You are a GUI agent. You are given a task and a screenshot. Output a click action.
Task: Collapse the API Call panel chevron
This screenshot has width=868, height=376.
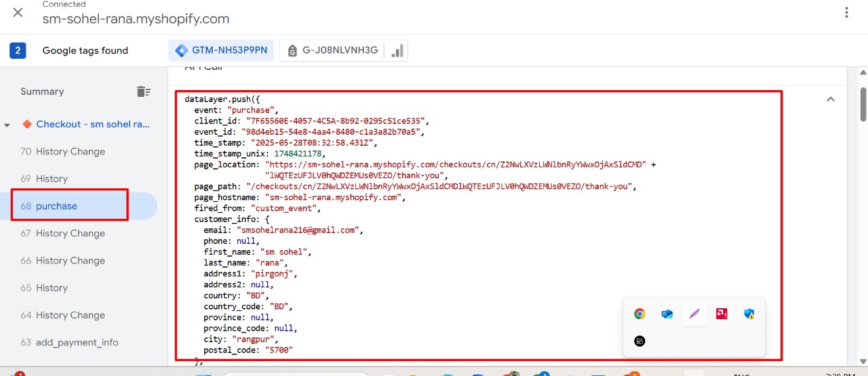coord(830,100)
